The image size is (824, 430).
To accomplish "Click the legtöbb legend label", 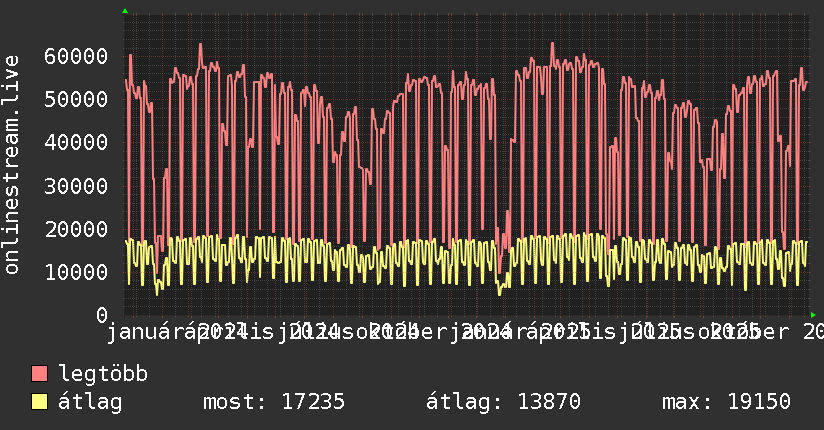I will click(103, 374).
